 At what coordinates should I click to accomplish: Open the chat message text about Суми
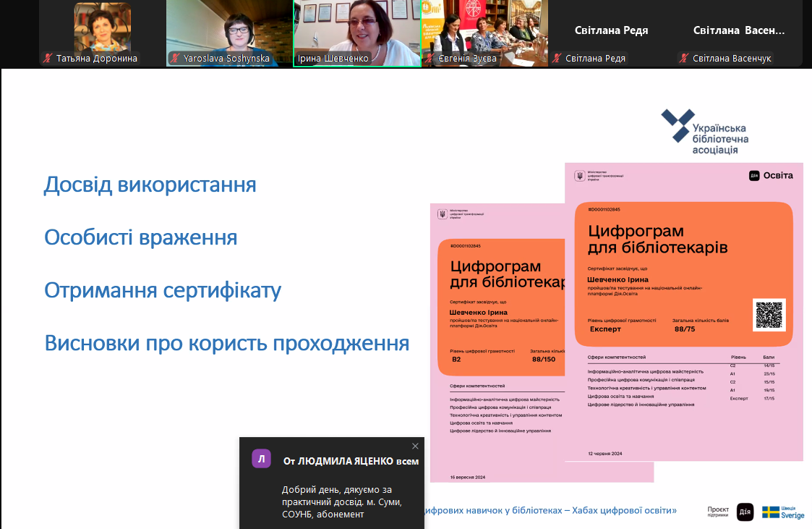[x=342, y=502]
